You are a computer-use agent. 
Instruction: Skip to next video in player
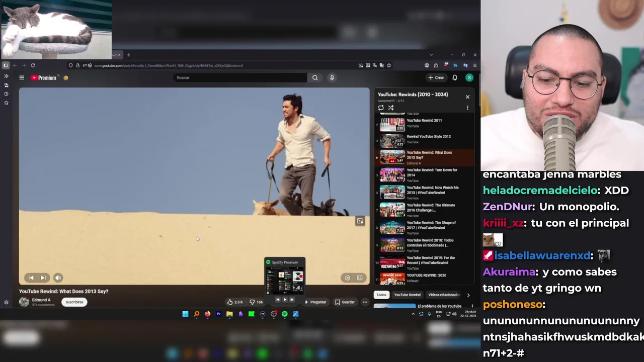(x=43, y=278)
